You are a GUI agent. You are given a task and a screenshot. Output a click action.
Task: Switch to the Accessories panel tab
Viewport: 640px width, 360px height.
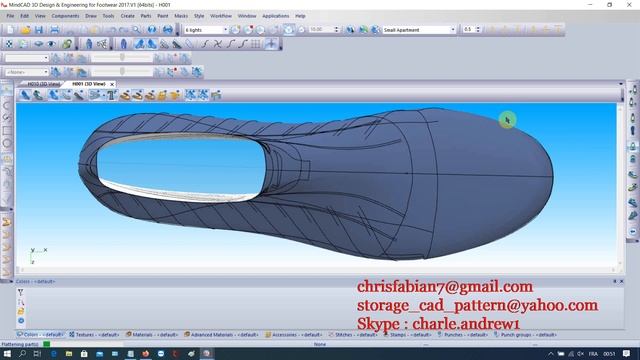point(294,335)
